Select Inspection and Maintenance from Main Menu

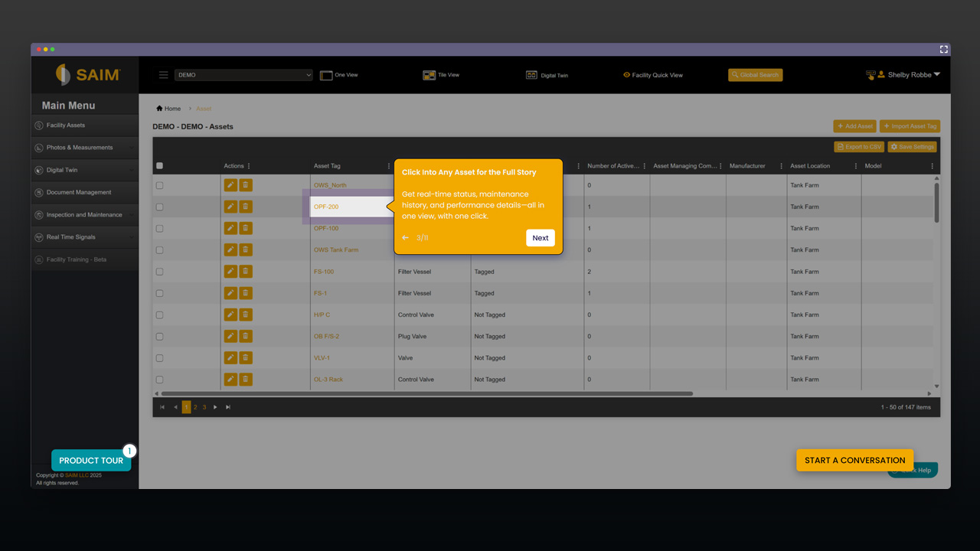(84, 214)
